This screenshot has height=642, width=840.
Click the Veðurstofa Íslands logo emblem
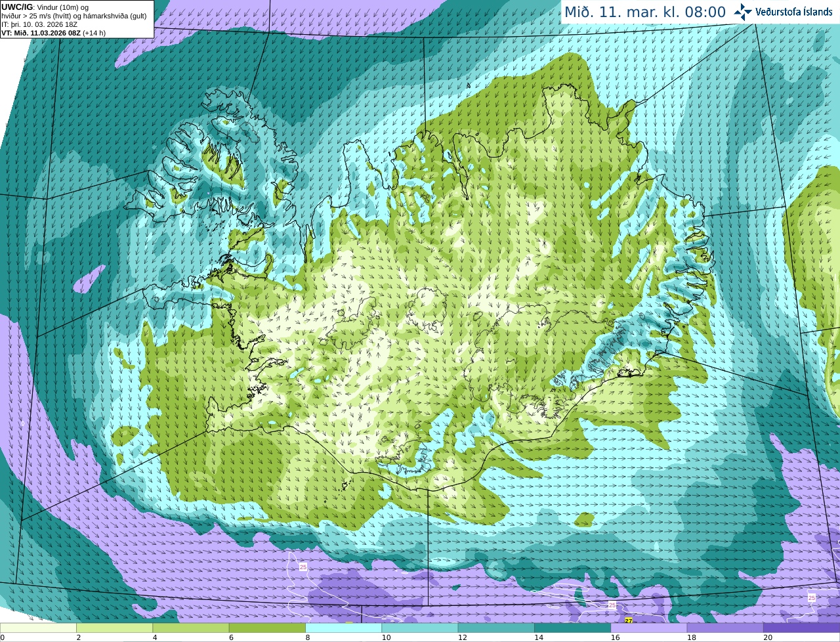coord(743,12)
